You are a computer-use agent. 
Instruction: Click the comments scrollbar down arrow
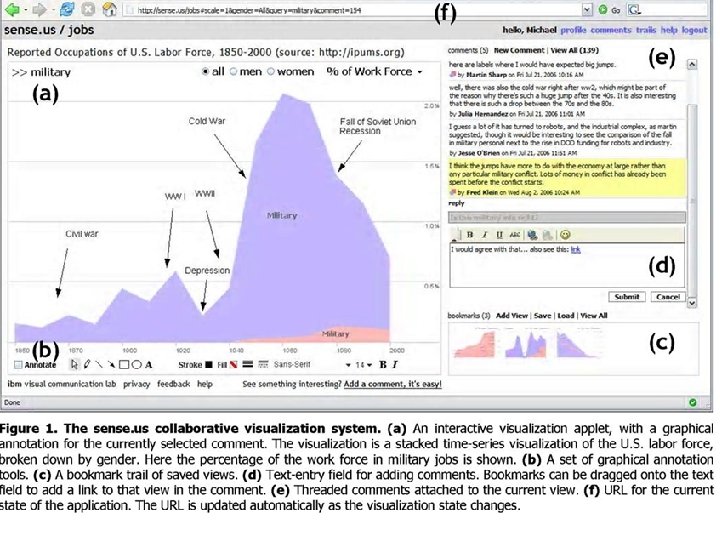point(692,303)
